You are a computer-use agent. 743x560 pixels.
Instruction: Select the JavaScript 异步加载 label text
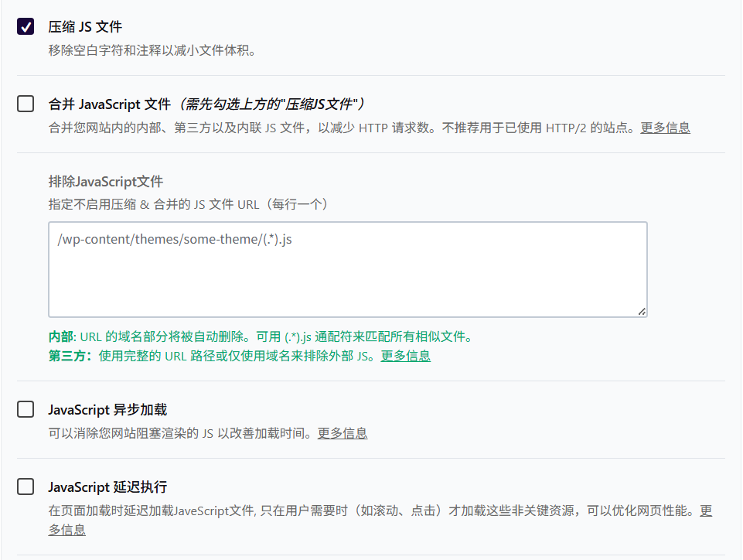107,410
